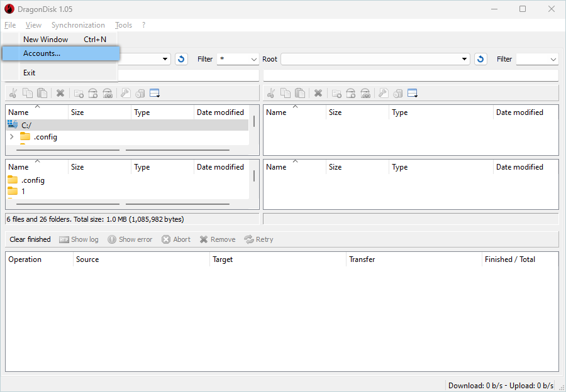Open the right pane Filter dropdown
This screenshot has width=566, height=392.
click(x=537, y=59)
